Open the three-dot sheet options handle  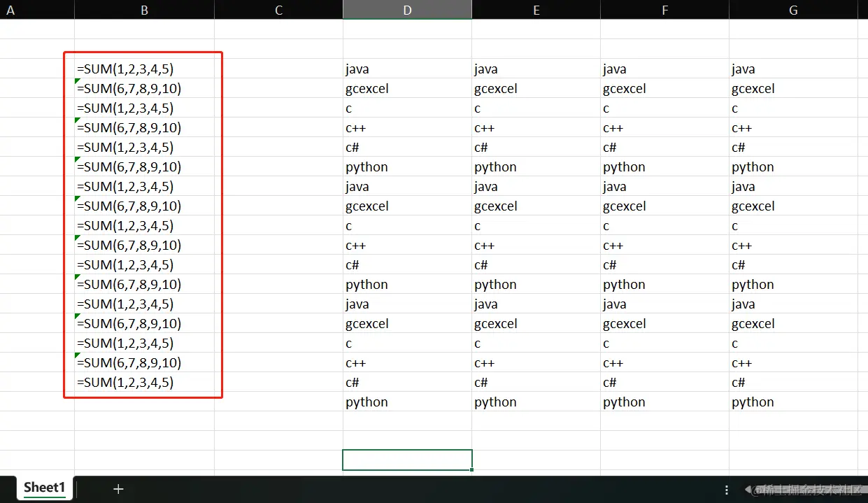pyautogui.click(x=727, y=490)
